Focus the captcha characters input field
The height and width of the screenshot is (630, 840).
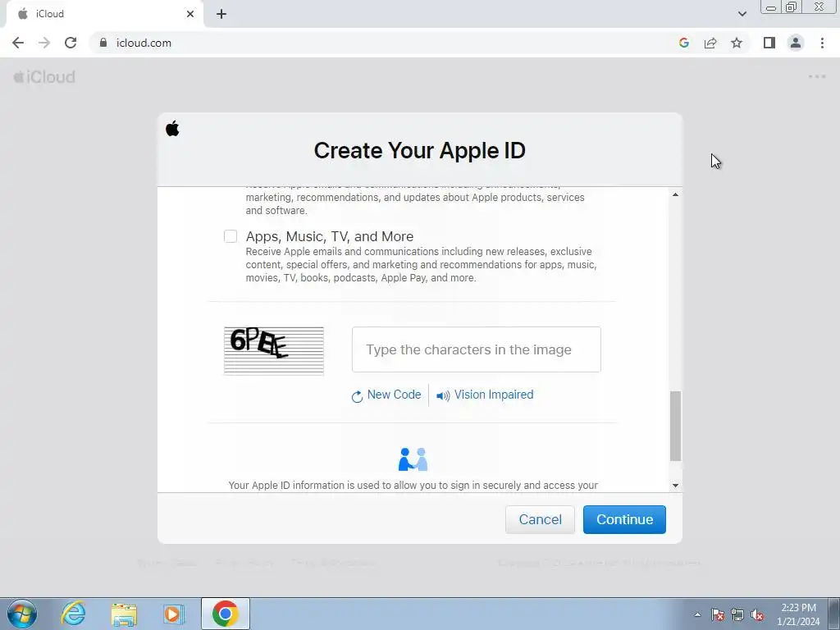(x=477, y=349)
